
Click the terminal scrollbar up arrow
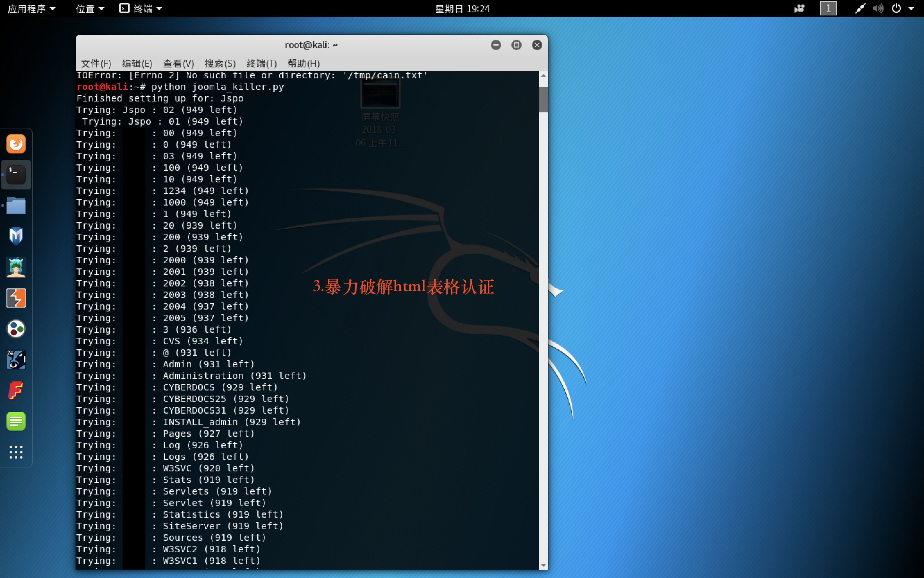543,76
